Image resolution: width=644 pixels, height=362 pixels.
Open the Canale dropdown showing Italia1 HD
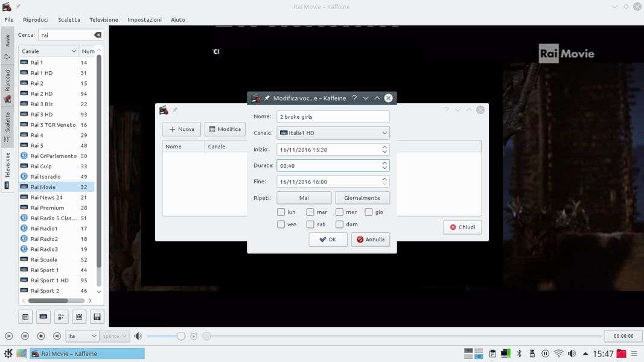click(x=333, y=133)
